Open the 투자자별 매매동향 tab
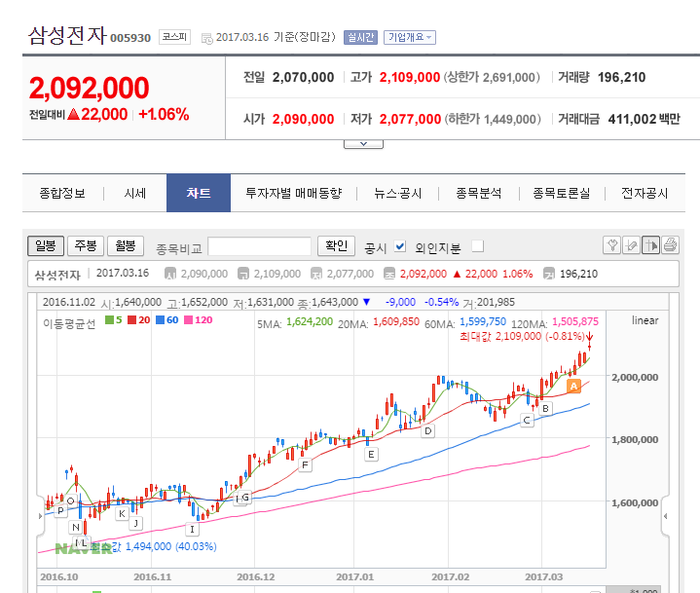 tap(293, 193)
